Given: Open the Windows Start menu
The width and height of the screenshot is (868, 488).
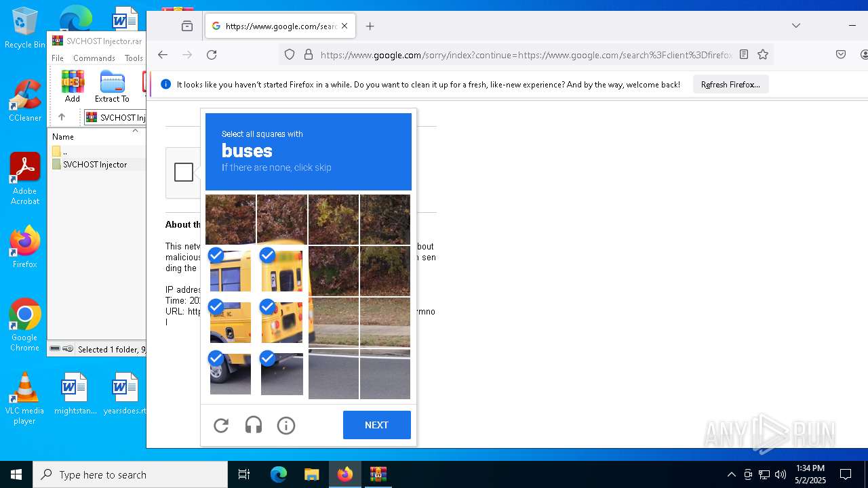Looking at the screenshot, I should click(x=16, y=474).
